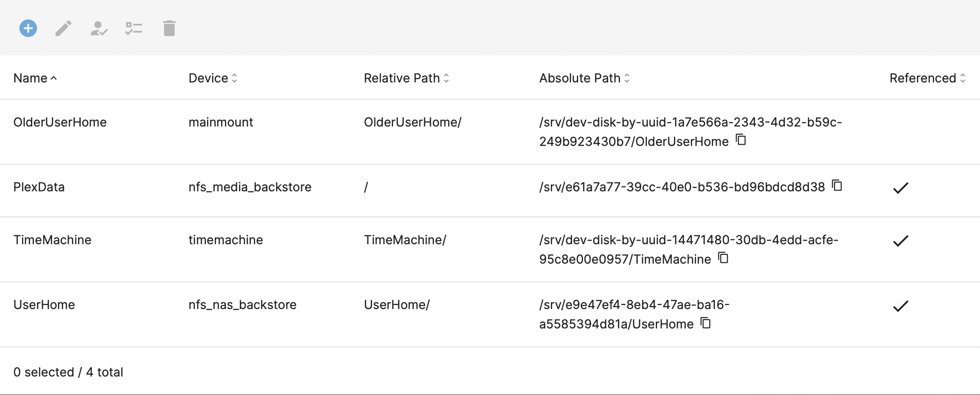Click the trash delete icon
The width and height of the screenshot is (980, 395).
(x=169, y=28)
